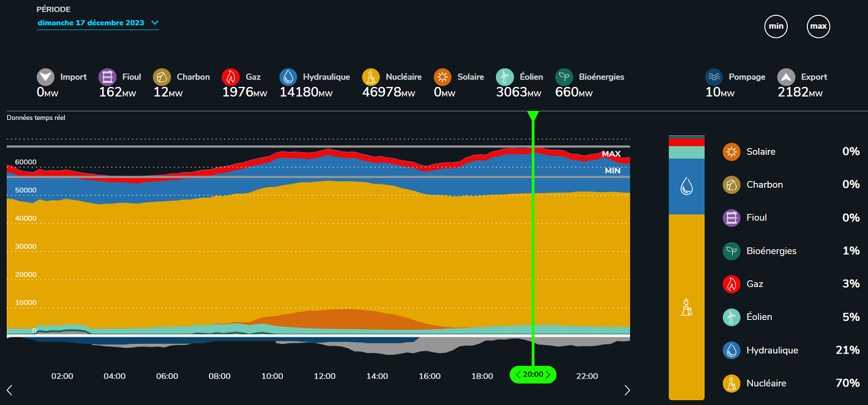
Task: Click the Éolien 5% percentage
Action: pyautogui.click(x=851, y=317)
